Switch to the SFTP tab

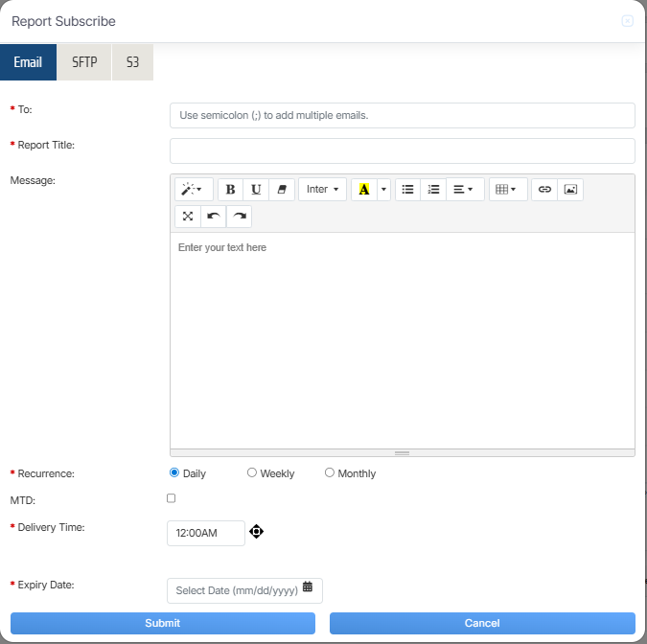click(x=84, y=62)
